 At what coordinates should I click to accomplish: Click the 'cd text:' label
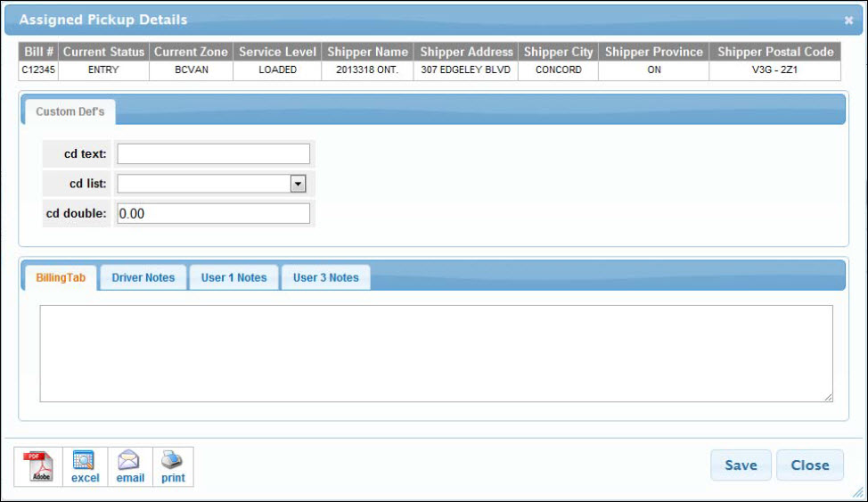tap(85, 154)
